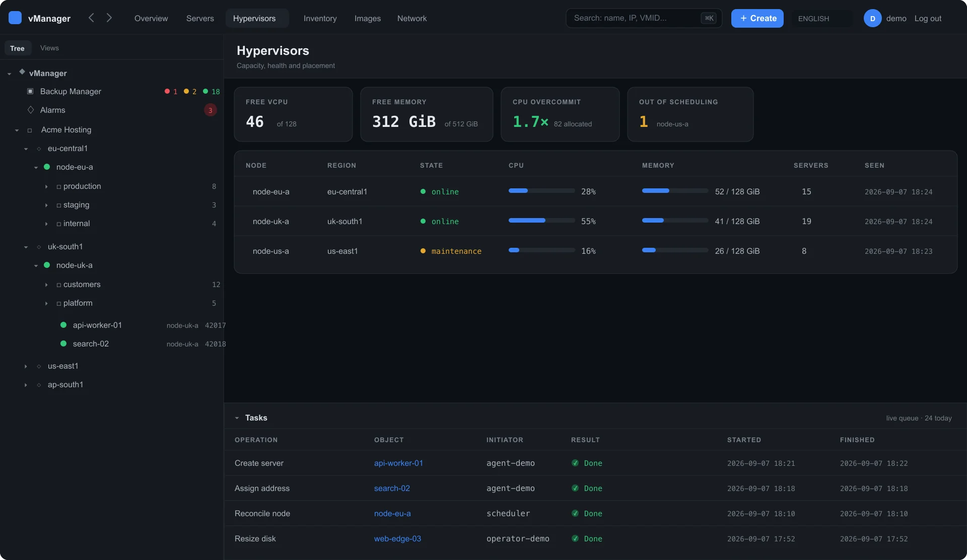
Task: Select the Tree sidebar tab
Action: [x=17, y=48]
